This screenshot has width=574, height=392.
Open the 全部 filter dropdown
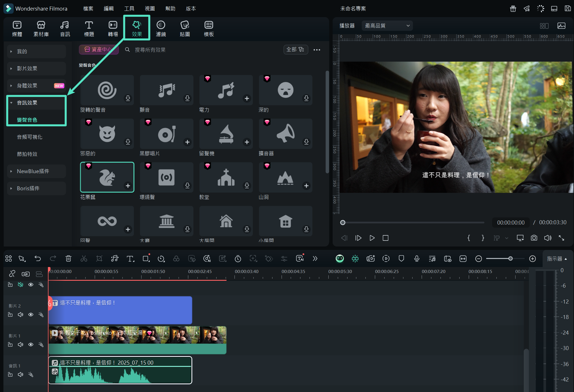296,49
